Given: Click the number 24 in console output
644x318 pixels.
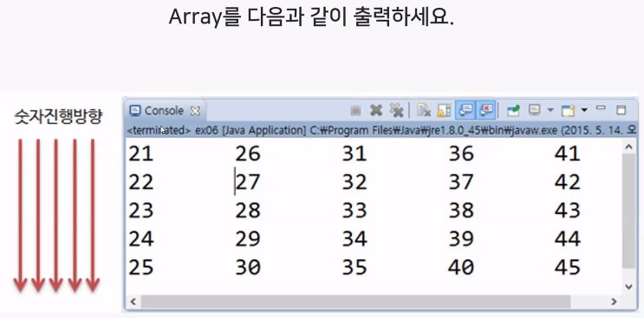Looking at the screenshot, I should click(141, 238).
